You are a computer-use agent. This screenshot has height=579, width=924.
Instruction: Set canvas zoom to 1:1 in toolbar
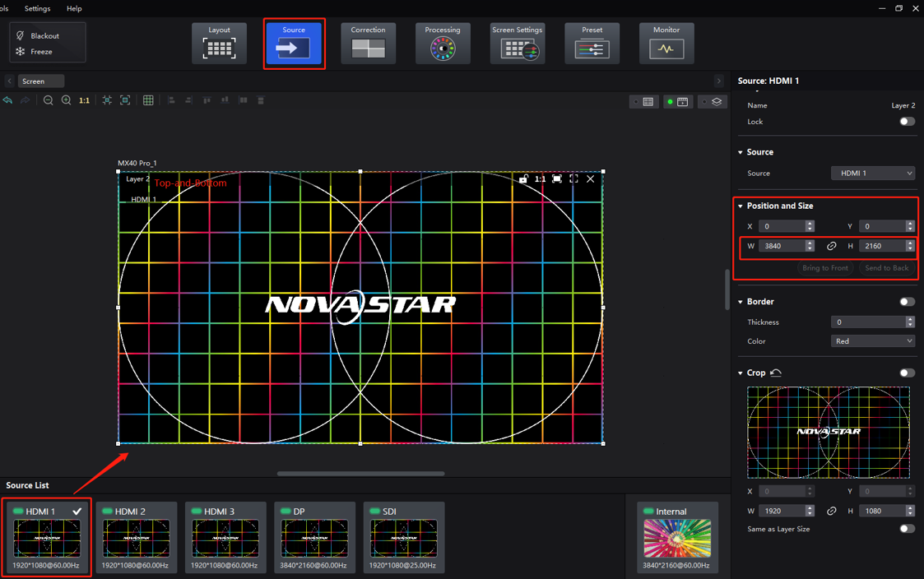(x=84, y=100)
